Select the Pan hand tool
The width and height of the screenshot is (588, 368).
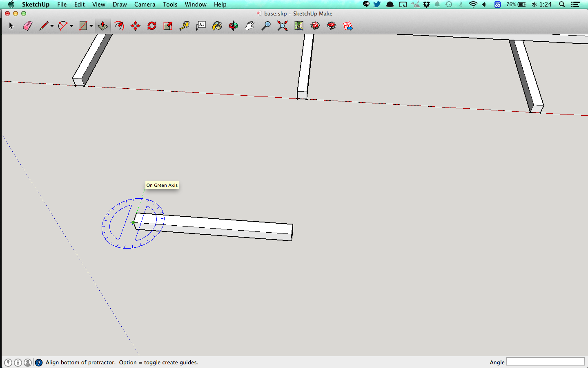[x=250, y=26]
